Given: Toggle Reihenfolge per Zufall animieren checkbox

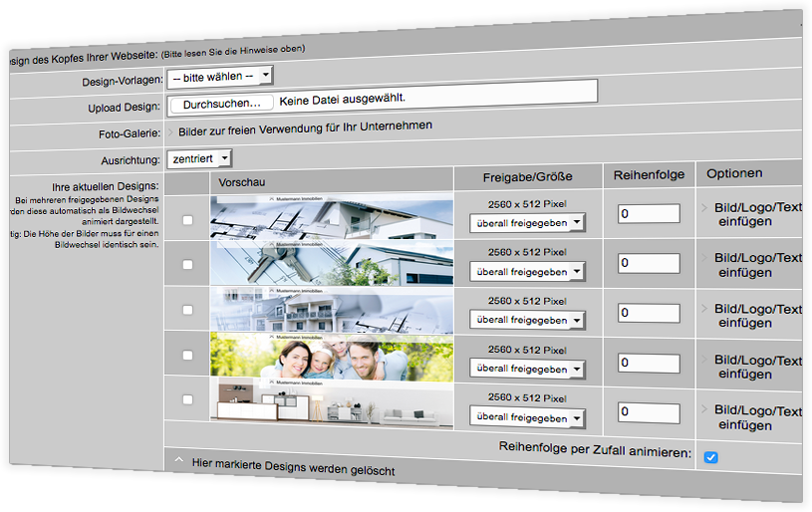Looking at the screenshot, I should pyautogui.click(x=711, y=457).
